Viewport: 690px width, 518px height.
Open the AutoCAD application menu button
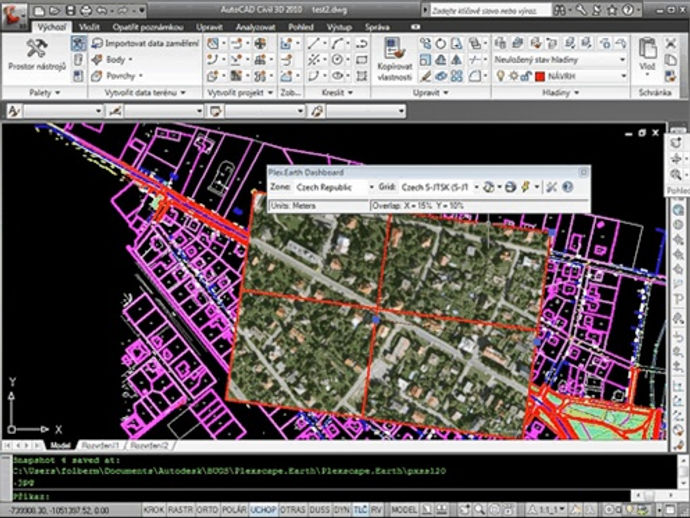(x=13, y=15)
